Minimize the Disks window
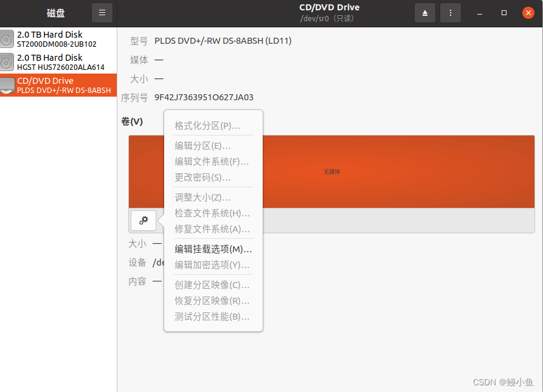 (x=480, y=13)
